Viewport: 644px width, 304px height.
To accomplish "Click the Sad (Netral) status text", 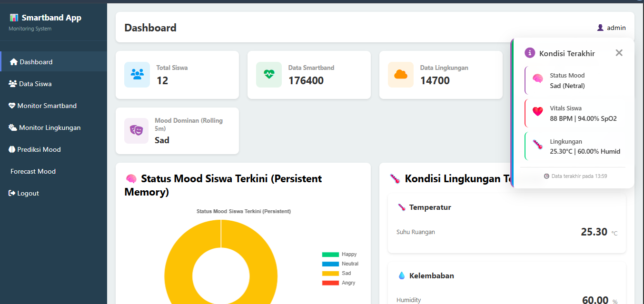I will (567, 86).
